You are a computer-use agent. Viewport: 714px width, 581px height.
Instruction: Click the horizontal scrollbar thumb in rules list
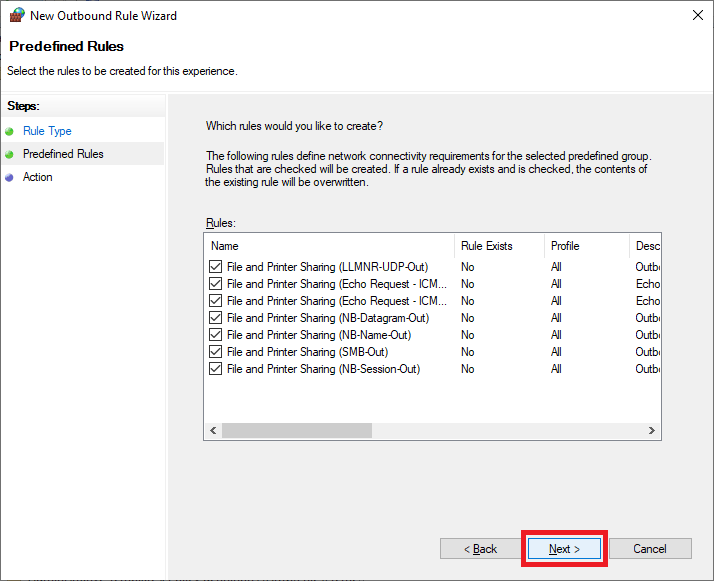(x=296, y=430)
